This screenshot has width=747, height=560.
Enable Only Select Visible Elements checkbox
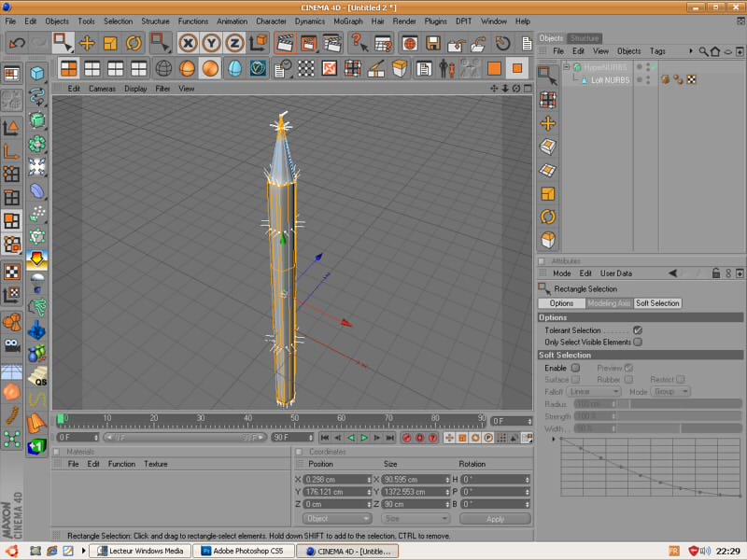click(638, 343)
